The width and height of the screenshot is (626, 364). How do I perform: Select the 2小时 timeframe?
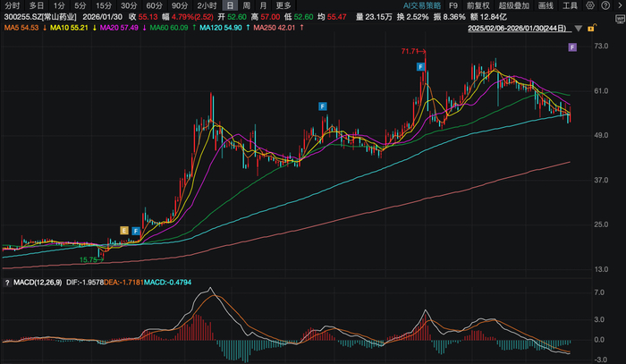point(207,5)
